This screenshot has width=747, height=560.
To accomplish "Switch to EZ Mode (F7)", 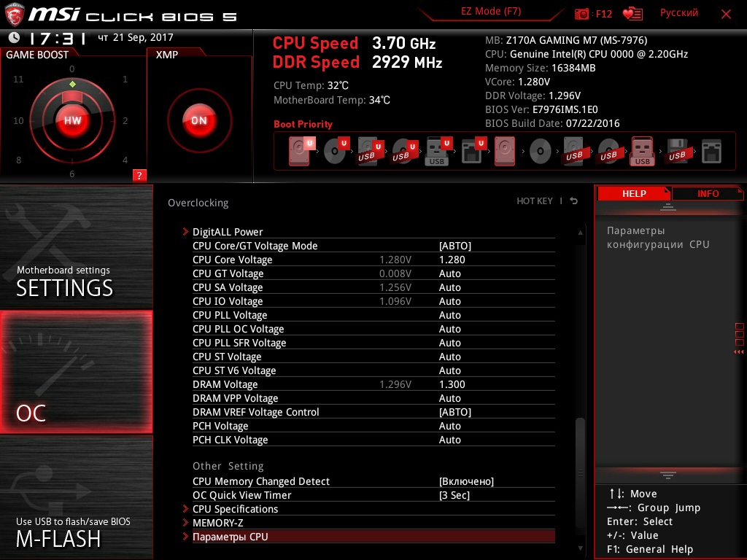I will 491,12.
